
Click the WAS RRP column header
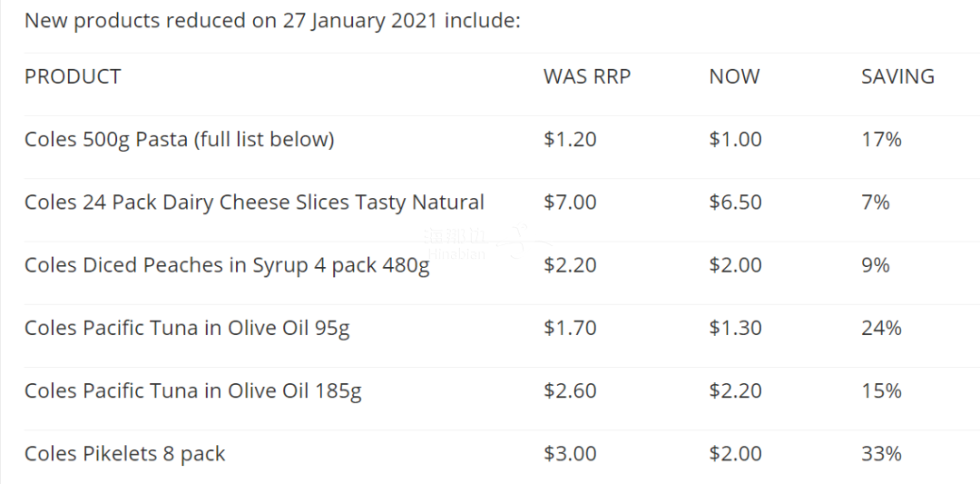point(587,76)
